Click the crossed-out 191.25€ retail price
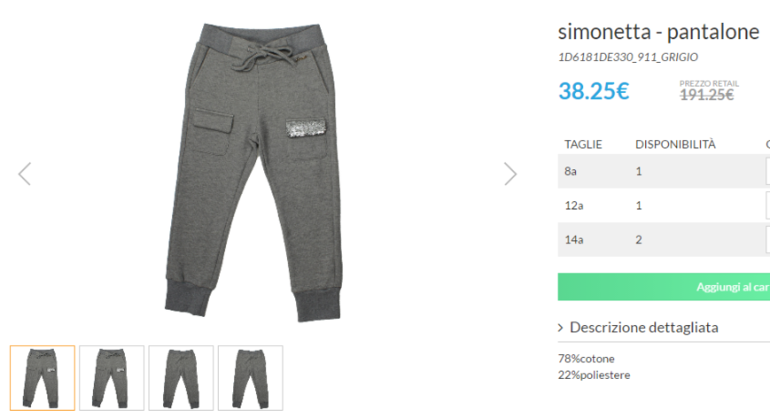Screen dimensions: 770x418 [706, 95]
